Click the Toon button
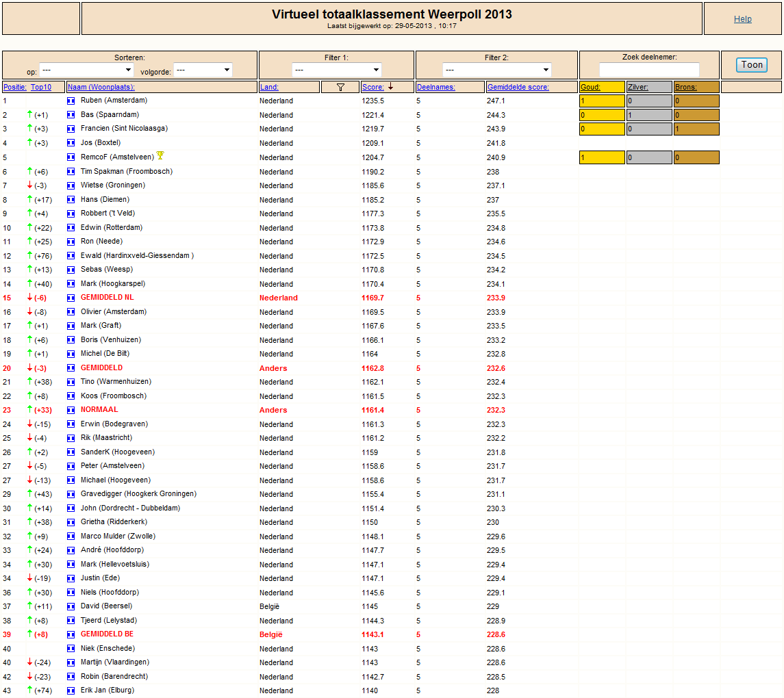This screenshot has width=784, height=698. tap(752, 64)
